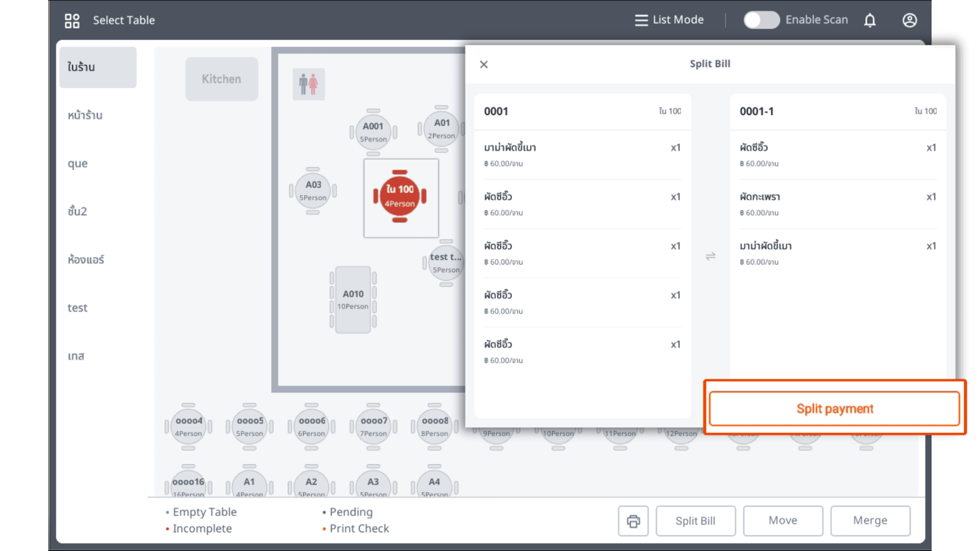
Task: Click the print icon button
Action: tap(633, 521)
